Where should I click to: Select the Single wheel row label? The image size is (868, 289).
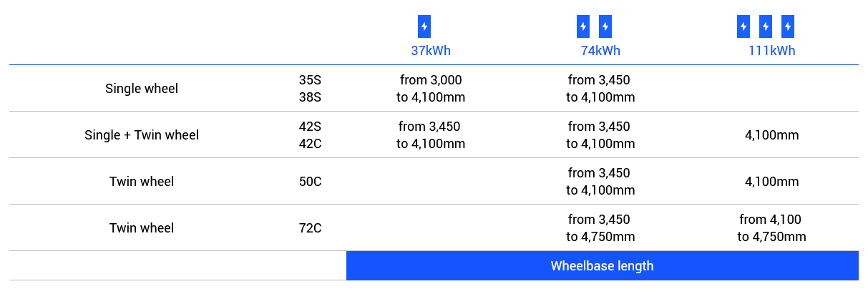click(x=142, y=89)
